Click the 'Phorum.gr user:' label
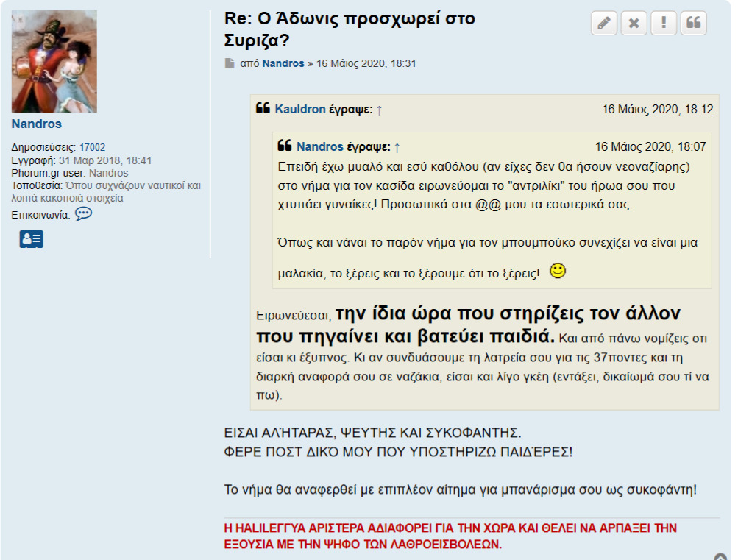The image size is (738, 560). coord(49,173)
